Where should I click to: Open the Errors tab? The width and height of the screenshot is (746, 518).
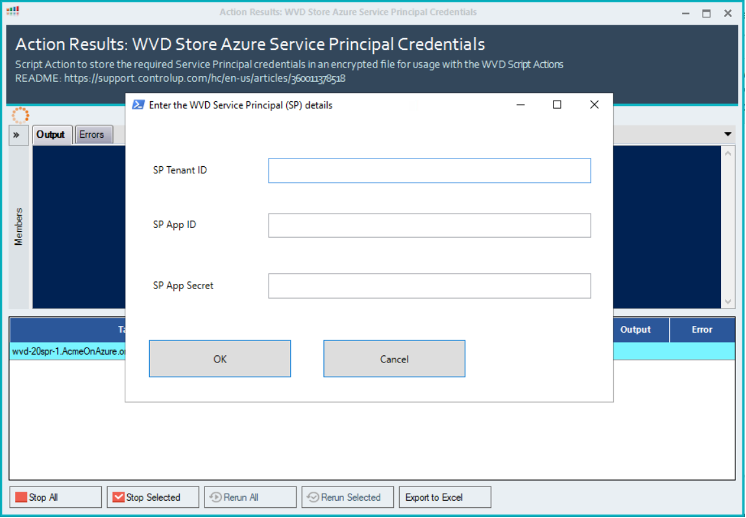click(92, 135)
